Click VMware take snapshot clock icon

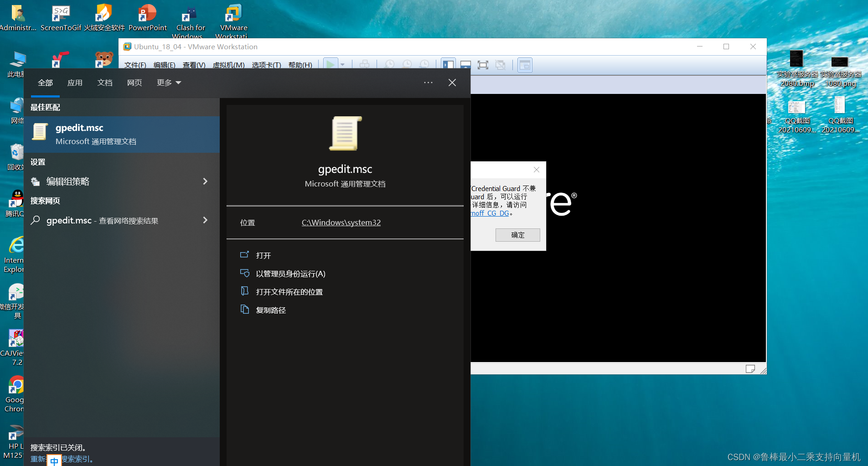click(x=390, y=65)
